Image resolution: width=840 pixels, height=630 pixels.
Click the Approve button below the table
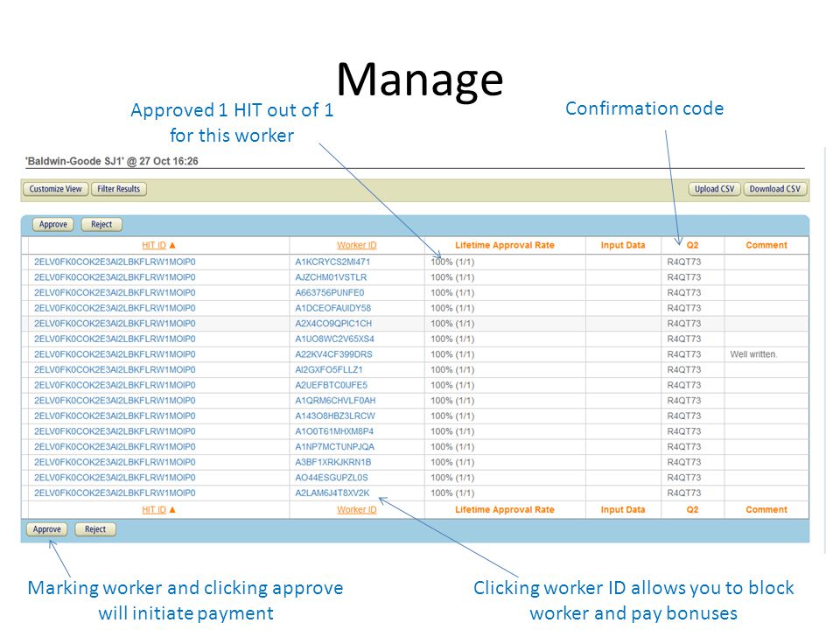[46, 529]
